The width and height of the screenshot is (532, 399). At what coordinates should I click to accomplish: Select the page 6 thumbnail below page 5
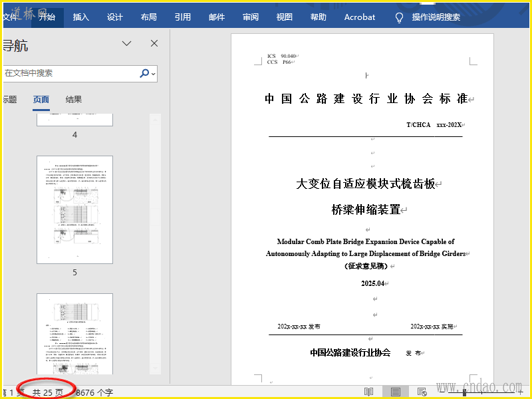tap(74, 334)
